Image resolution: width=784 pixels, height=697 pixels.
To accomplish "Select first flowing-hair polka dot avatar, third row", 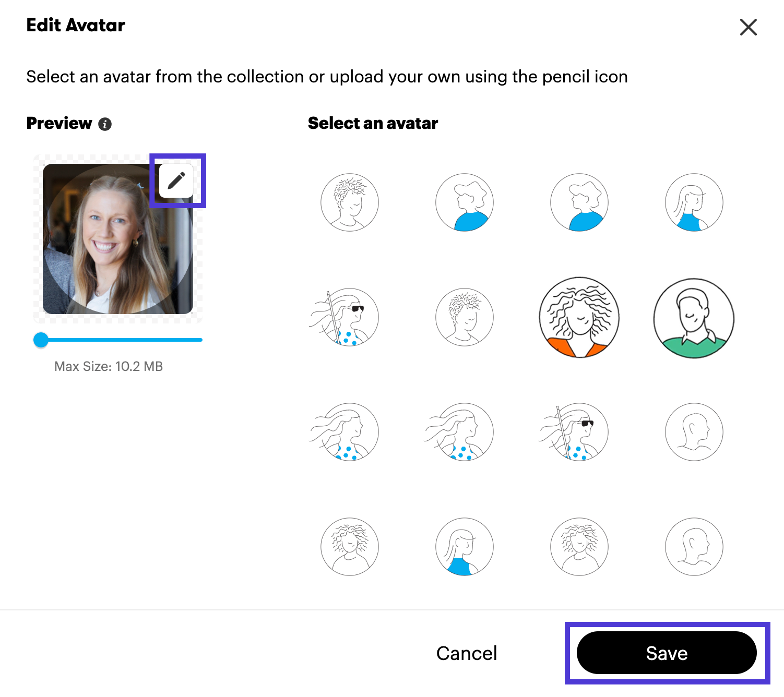I will (346, 432).
